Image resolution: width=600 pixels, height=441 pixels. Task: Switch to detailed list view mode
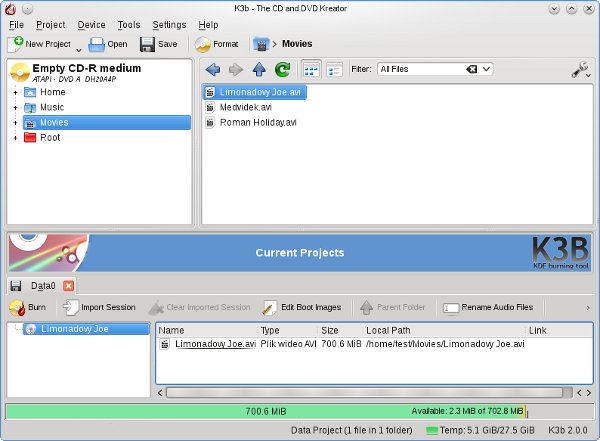334,70
